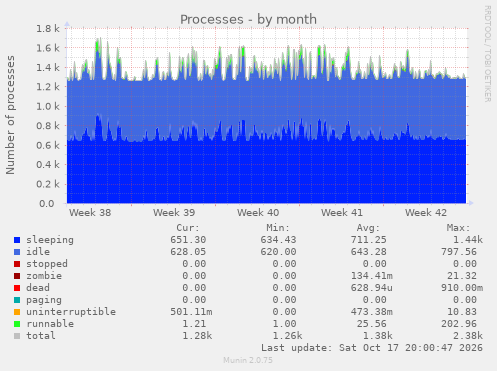
Task: Select the 'runnable' legend label
Action: [x=50, y=324]
